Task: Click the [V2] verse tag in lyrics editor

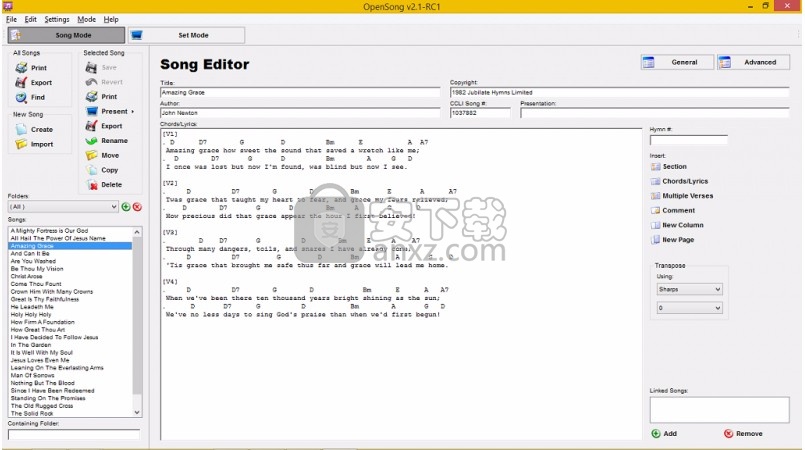Action: click(x=170, y=183)
